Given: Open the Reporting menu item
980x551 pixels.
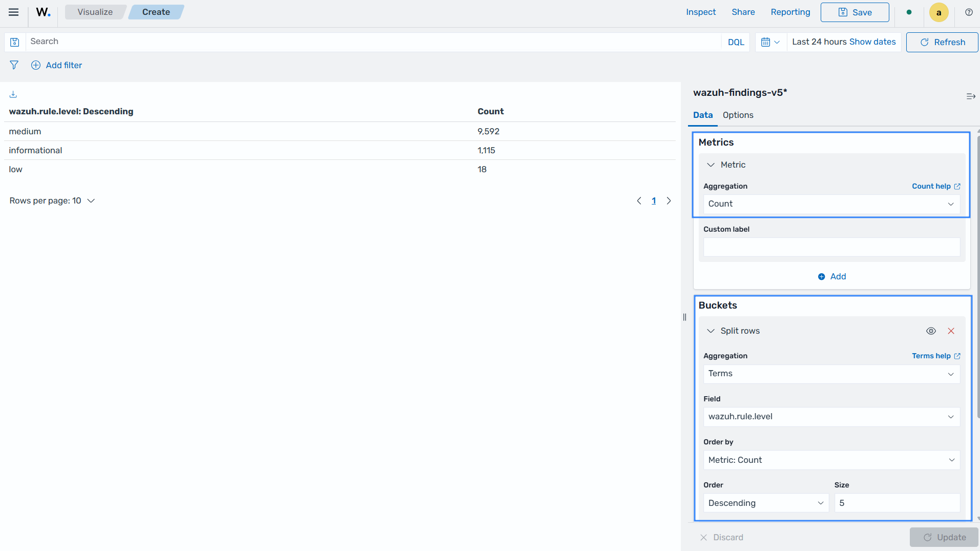Looking at the screenshot, I should coord(790,12).
